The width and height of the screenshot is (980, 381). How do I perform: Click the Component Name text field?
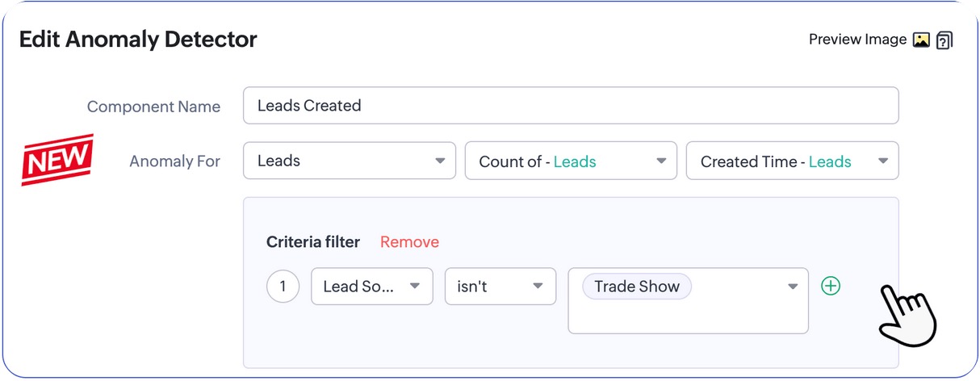[570, 106]
